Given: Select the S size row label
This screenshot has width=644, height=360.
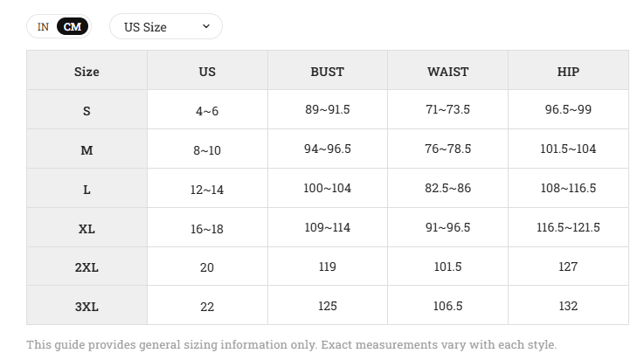Looking at the screenshot, I should pyautogui.click(x=87, y=111).
